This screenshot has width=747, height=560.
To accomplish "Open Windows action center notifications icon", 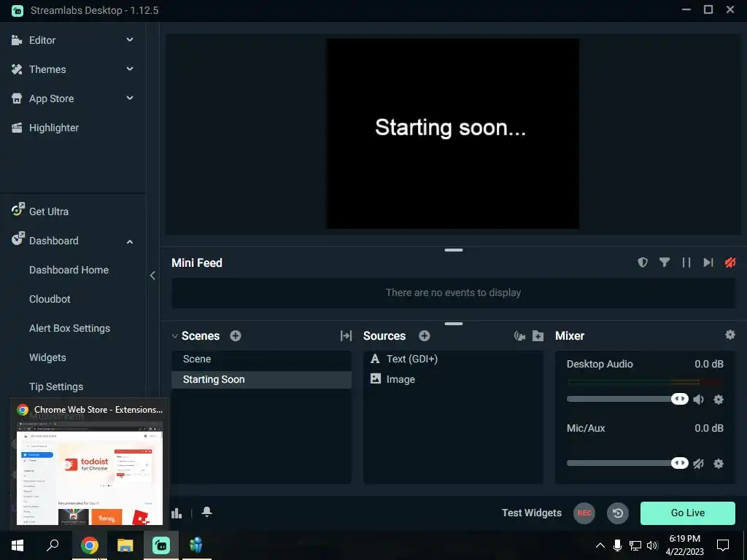I will 723,545.
